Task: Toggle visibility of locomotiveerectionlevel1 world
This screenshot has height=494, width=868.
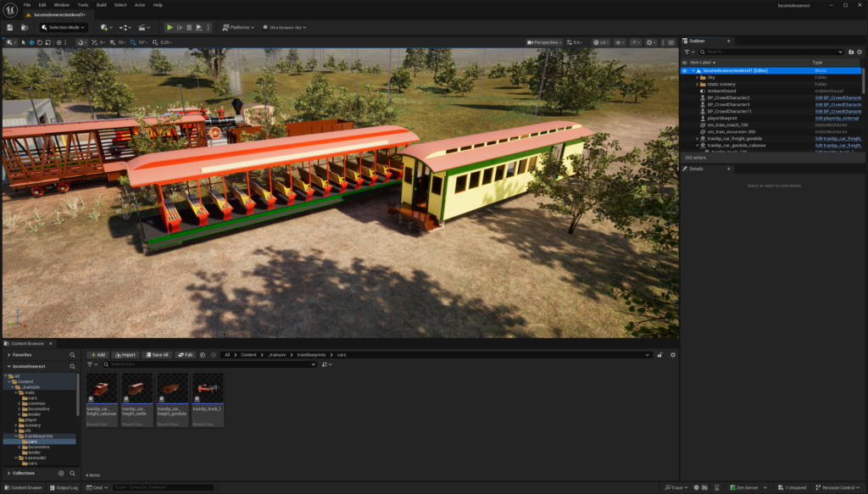Action: pyautogui.click(x=685, y=70)
